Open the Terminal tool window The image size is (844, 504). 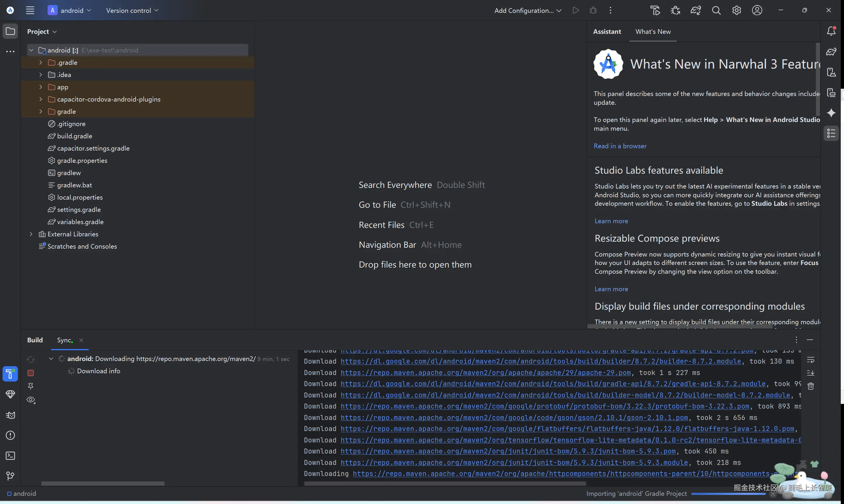coord(10,456)
